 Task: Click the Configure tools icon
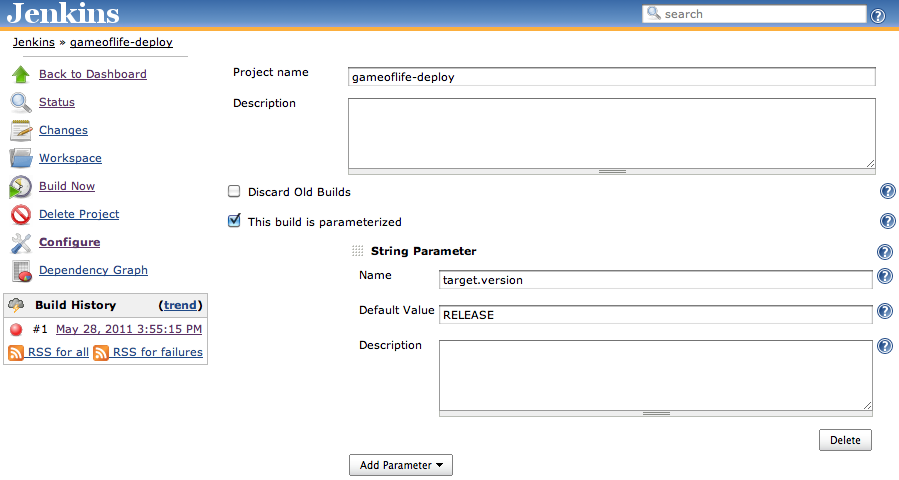pyautogui.click(x=21, y=243)
